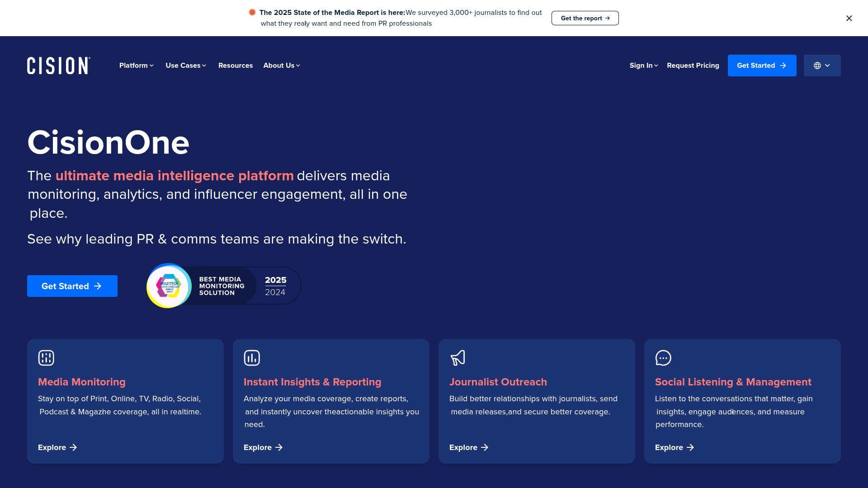Click the Instant Insights bar chart icon

[252, 358]
